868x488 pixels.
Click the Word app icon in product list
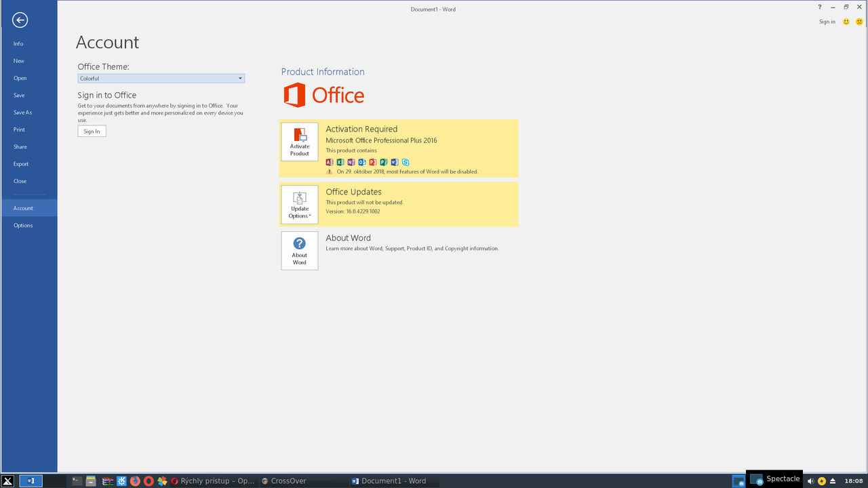[x=395, y=162]
